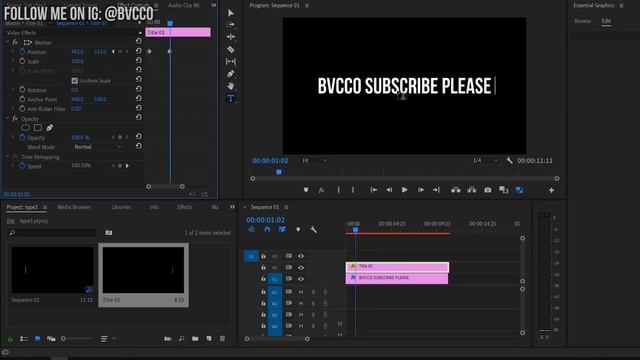The height and width of the screenshot is (360, 640).
Task: Toggle animation stopwatch for Position
Action: click(x=22, y=52)
